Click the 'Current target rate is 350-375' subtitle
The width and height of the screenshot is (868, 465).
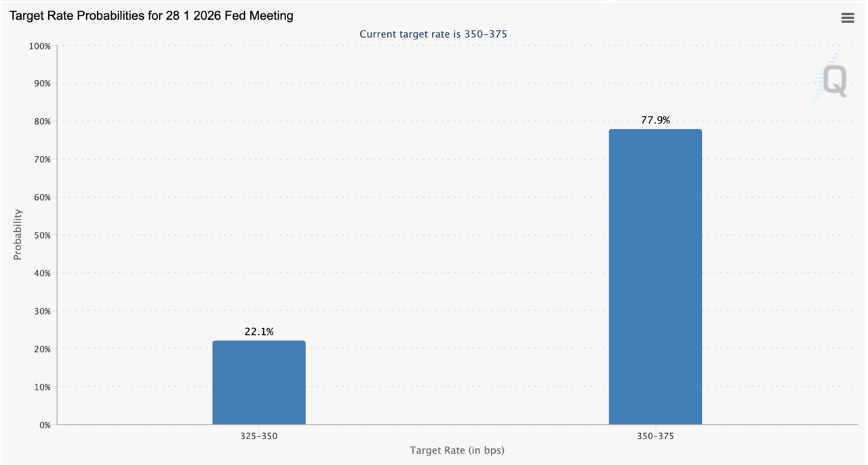pos(433,34)
